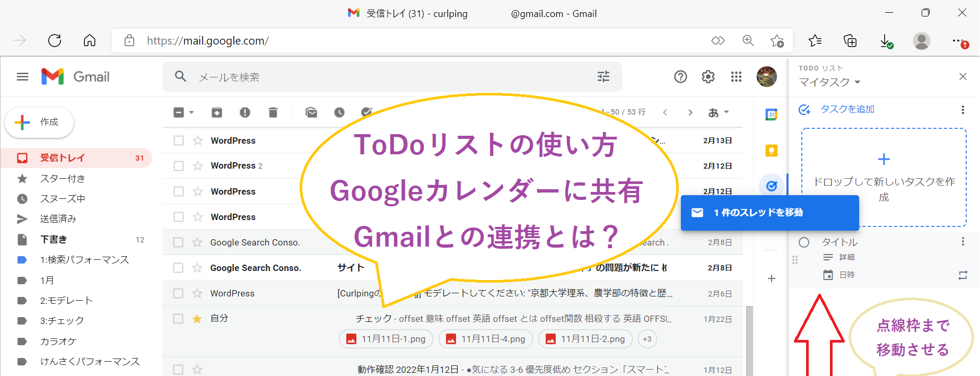Open the browser profile icon
The image size is (980, 376).
(922, 41)
